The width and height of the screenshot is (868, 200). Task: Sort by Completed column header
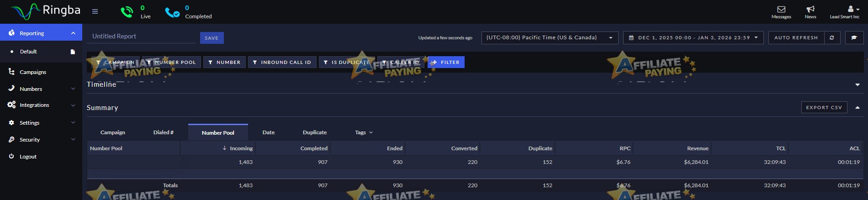(x=292, y=148)
